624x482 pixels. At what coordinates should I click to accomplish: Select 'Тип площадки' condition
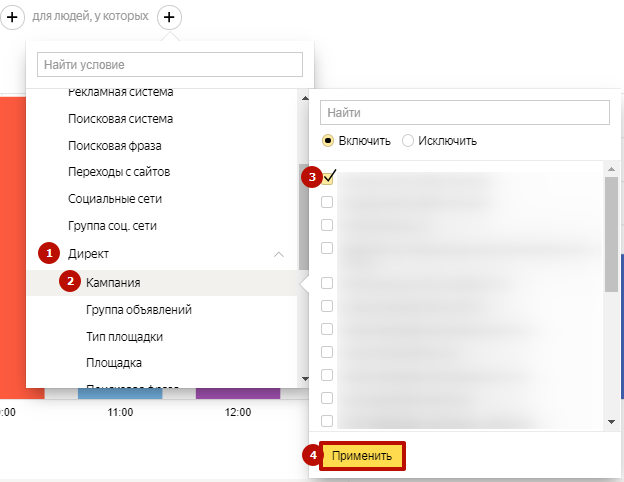[x=125, y=336]
